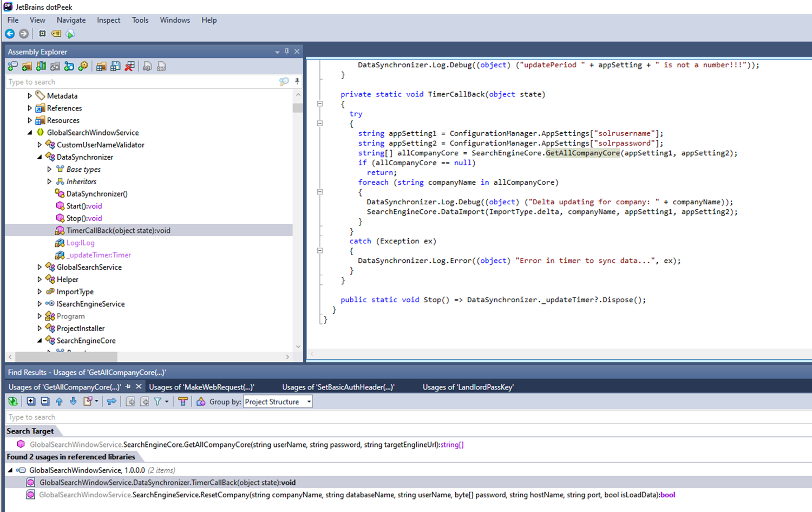
Task: Open the Inspect menu
Action: pyautogui.click(x=108, y=20)
